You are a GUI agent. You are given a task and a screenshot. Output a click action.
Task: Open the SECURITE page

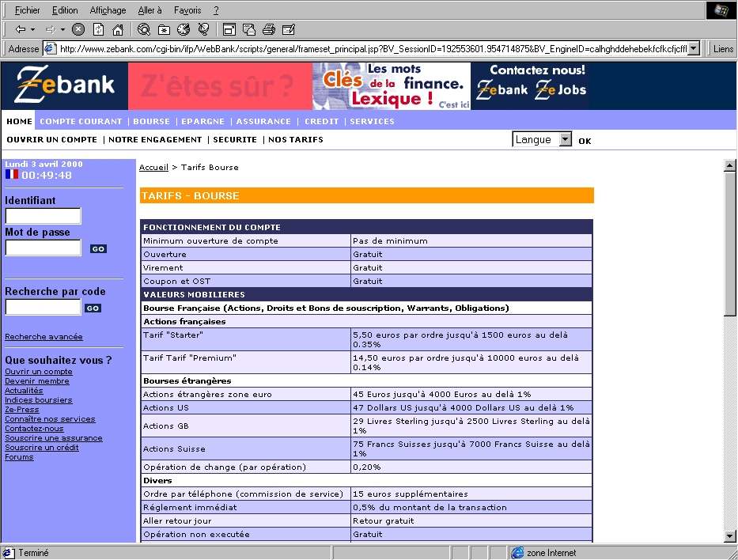[x=235, y=140]
